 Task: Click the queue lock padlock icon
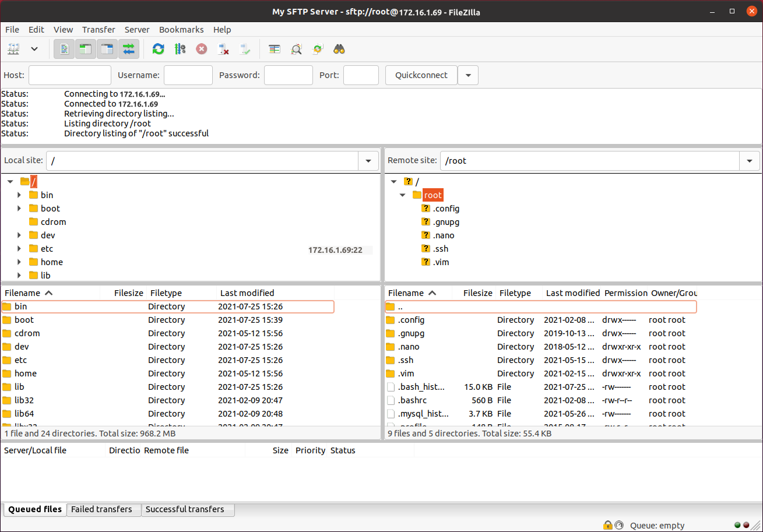coord(607,525)
